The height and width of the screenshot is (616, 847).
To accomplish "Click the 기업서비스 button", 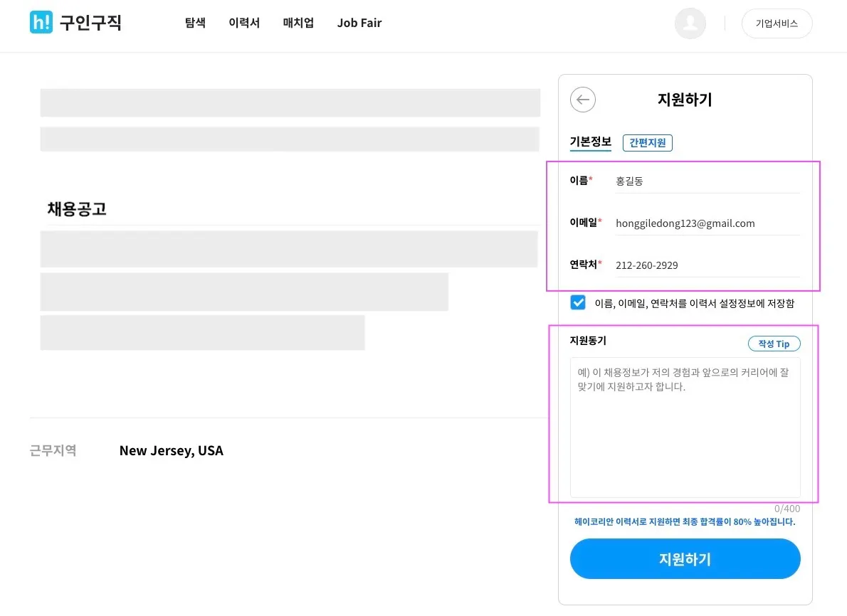I will click(x=777, y=23).
